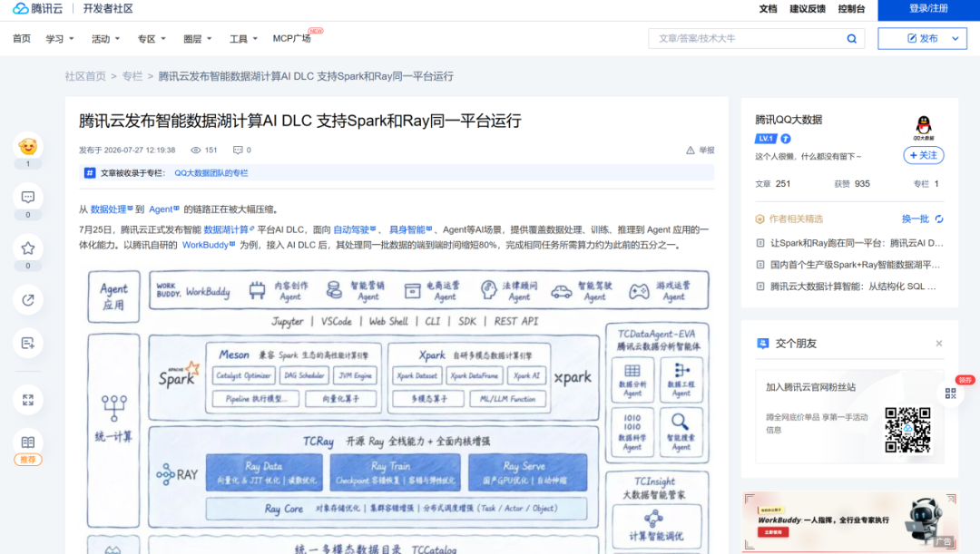Open the 具身智能 keyword link
Viewport: 980px width, 554px height.
click(411, 229)
